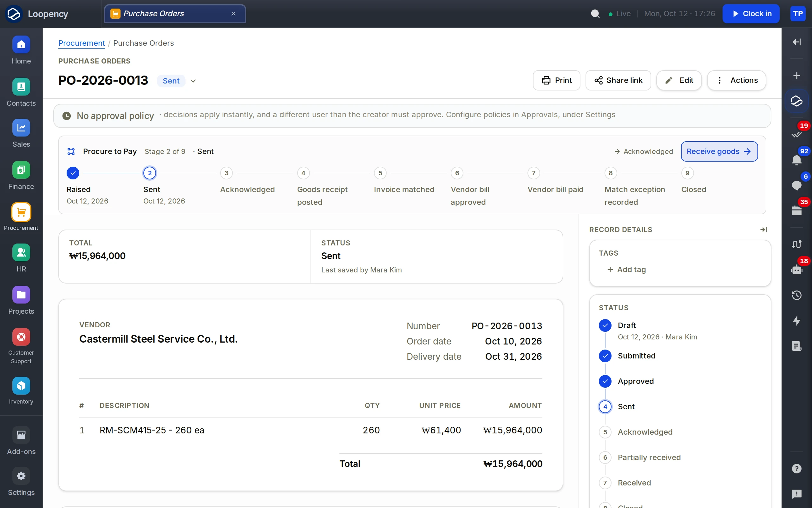This screenshot has width=812, height=508.
Task: Click the Procurement breadcrumb link
Action: point(82,43)
